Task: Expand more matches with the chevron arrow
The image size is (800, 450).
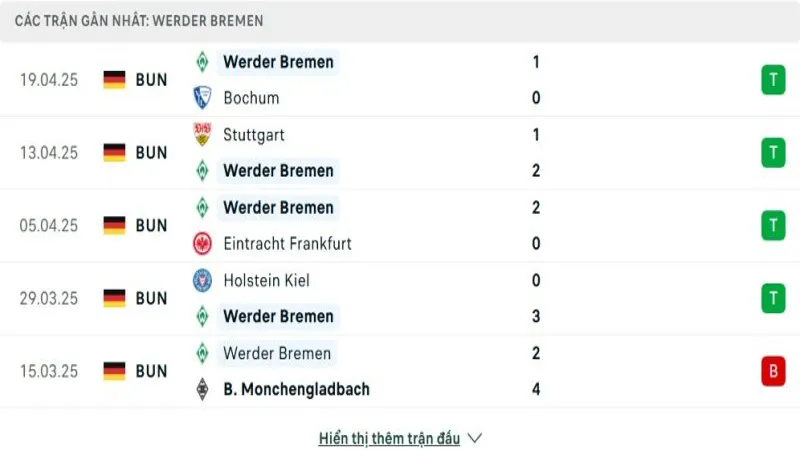Action: tap(475, 438)
